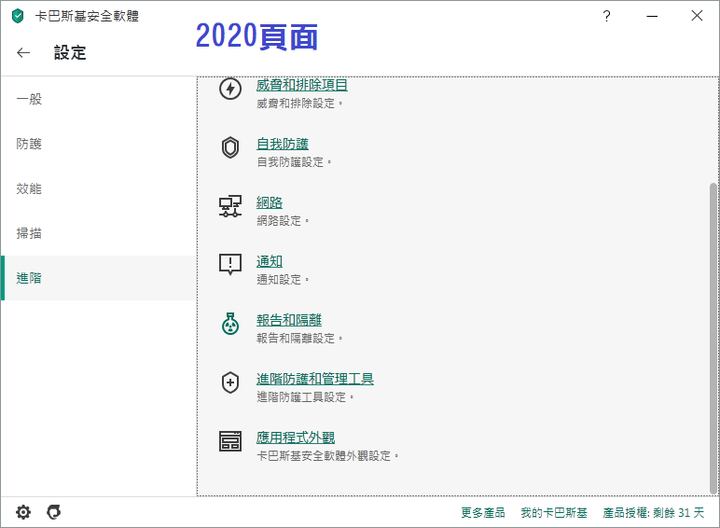Open the 通知 settings link
Image resolution: width=720 pixels, height=528 pixels.
[270, 261]
